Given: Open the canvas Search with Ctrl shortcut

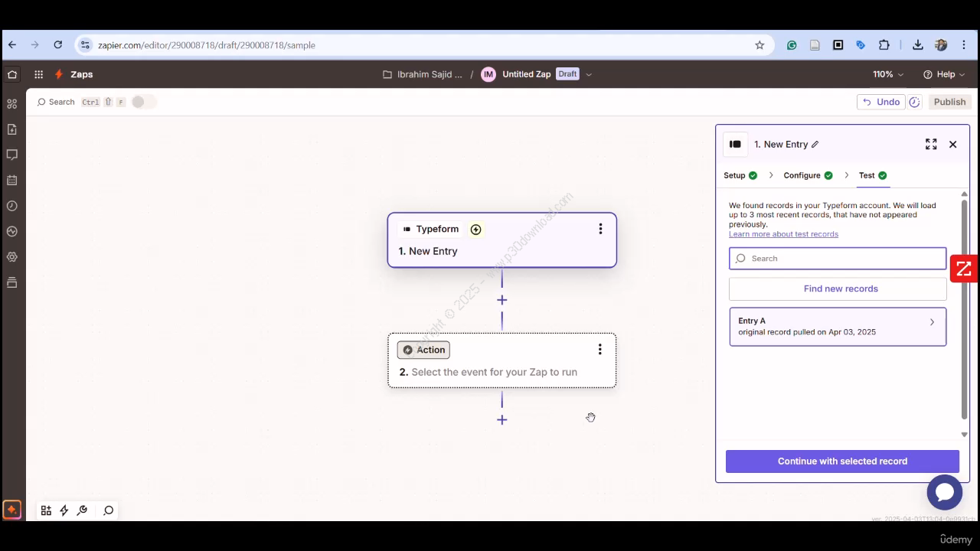Looking at the screenshot, I should [80, 102].
